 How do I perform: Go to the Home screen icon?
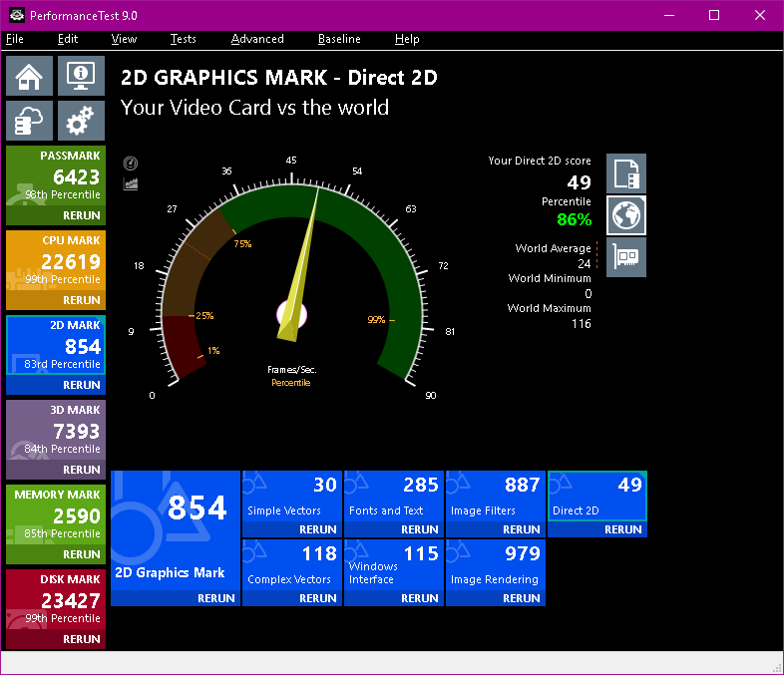point(29,76)
